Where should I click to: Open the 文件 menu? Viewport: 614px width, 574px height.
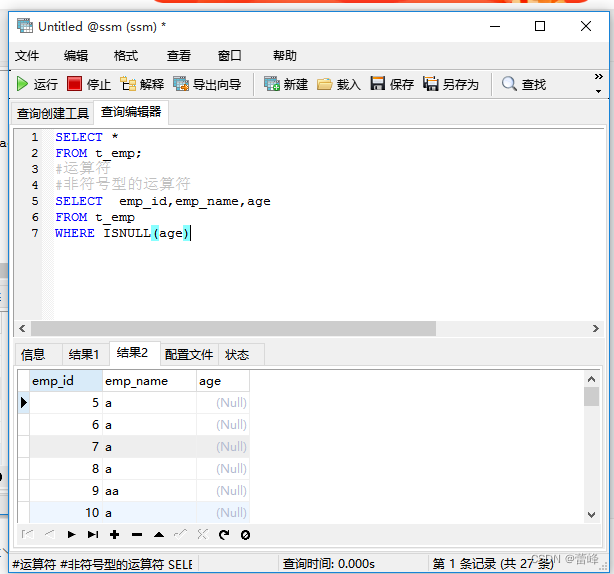27,56
